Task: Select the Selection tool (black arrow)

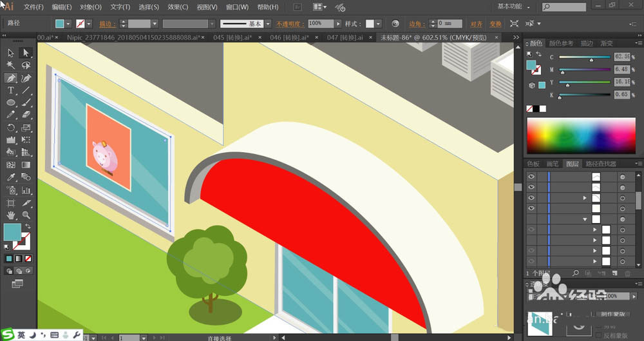Action: tap(11, 53)
